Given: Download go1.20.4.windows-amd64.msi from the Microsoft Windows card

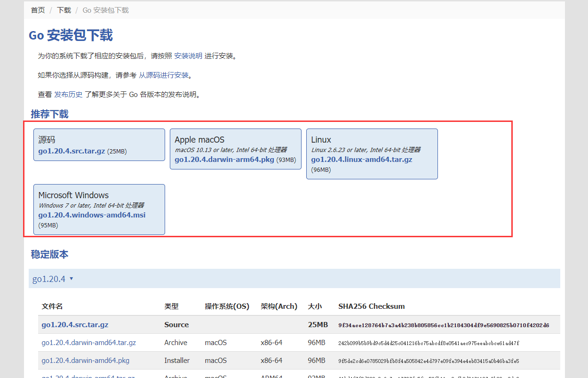Looking at the screenshot, I should [x=92, y=215].
